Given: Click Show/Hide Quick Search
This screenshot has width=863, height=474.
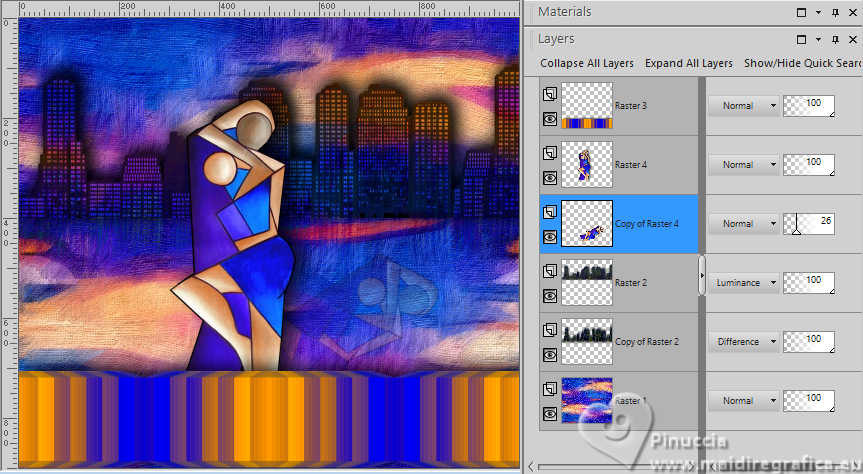Looking at the screenshot, I should [803, 63].
